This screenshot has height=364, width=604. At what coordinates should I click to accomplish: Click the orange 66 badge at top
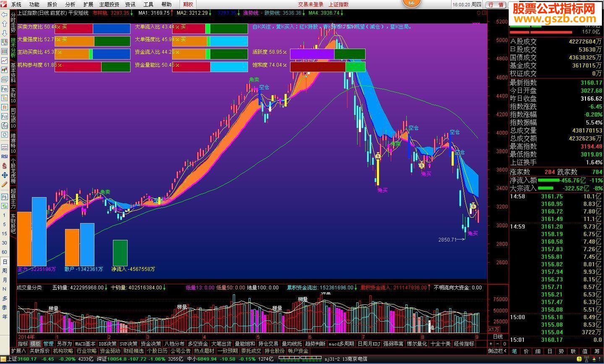click(411, 3)
